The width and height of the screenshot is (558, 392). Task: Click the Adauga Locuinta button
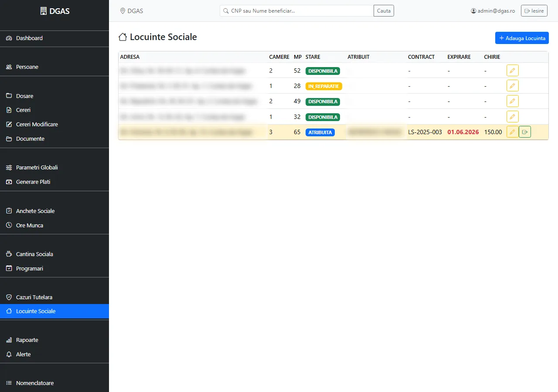click(x=522, y=38)
